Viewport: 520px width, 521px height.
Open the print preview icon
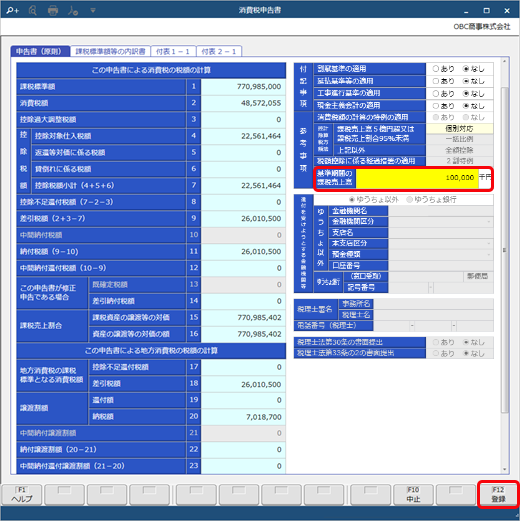33,11
